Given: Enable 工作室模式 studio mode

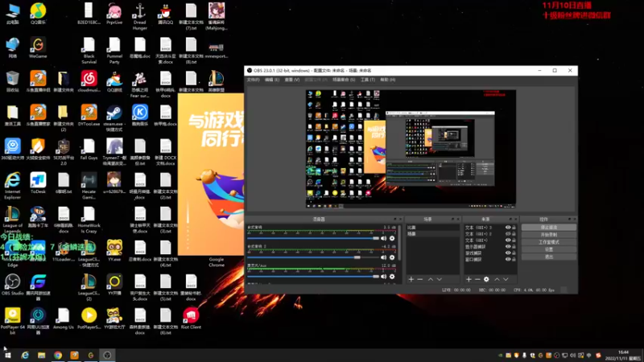Looking at the screenshot, I should 549,242.
